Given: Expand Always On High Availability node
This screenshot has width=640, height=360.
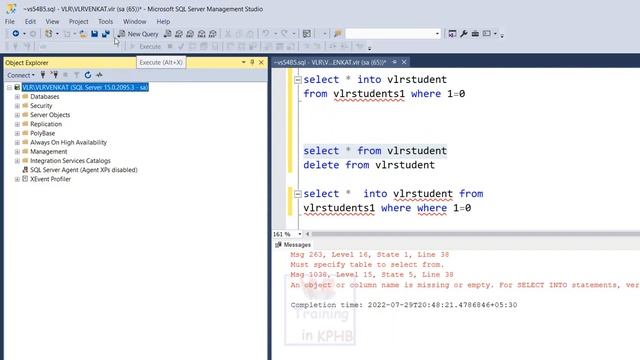Looking at the screenshot, I should click(17, 142).
